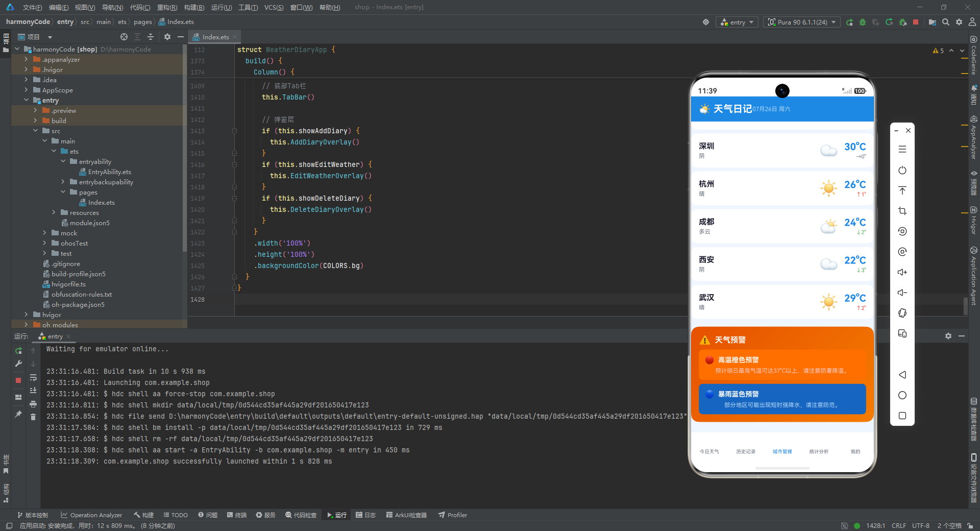
Task: Click the emulator power button icon
Action: point(902,170)
